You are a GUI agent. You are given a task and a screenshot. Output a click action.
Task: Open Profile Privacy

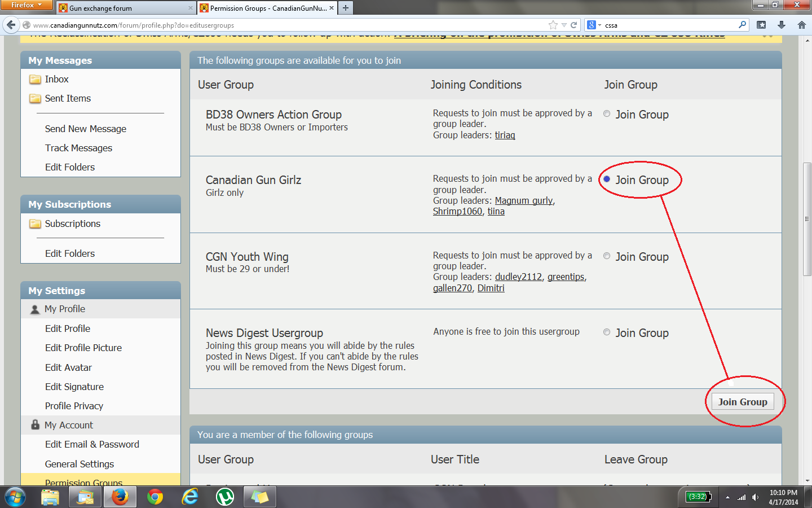(74, 406)
